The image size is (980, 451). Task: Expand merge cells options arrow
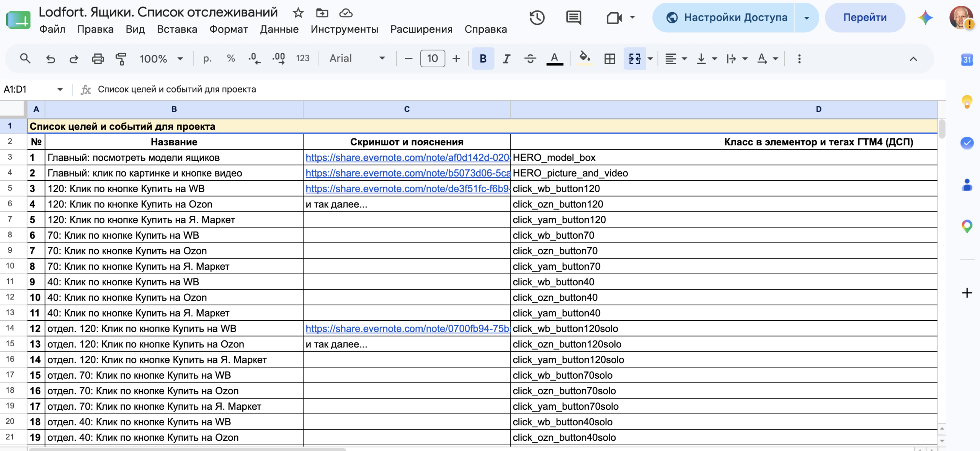pos(650,59)
